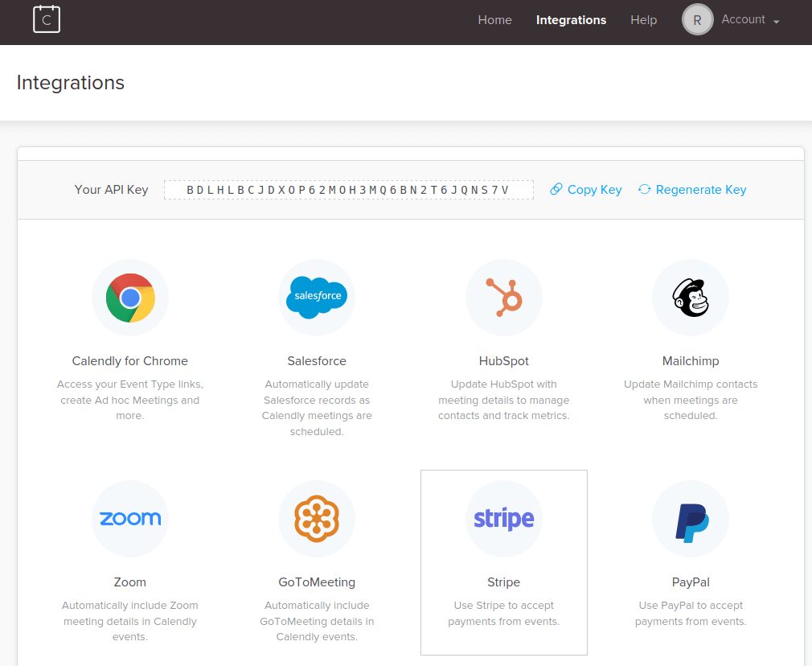Open the GoToMeeting integration title
The image size is (812, 666).
[317, 582]
